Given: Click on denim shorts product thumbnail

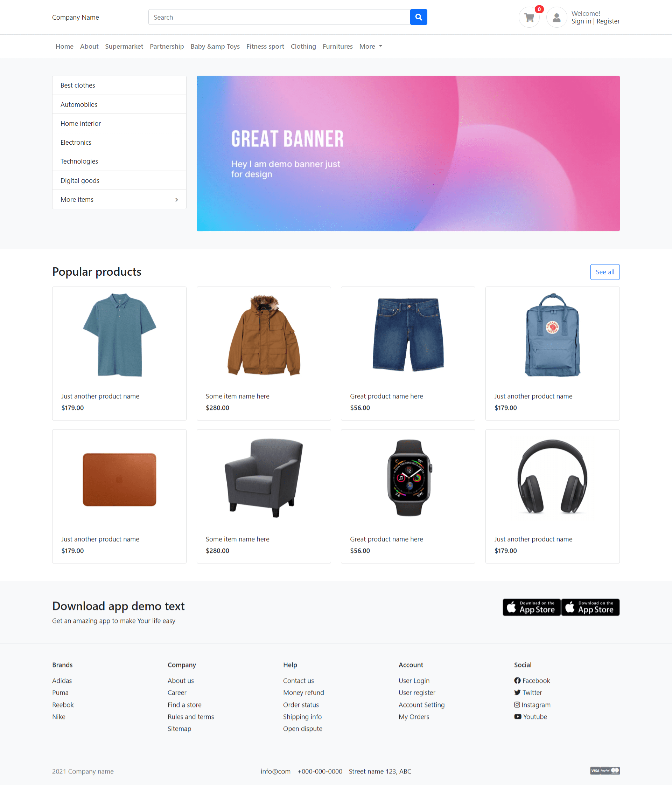Looking at the screenshot, I should 408,336.
